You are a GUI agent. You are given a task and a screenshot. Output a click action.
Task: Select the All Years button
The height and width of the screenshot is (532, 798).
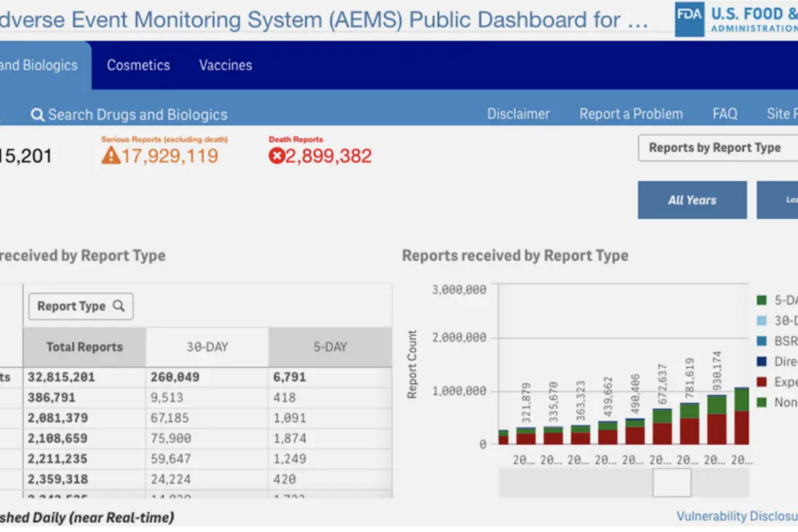(x=692, y=200)
